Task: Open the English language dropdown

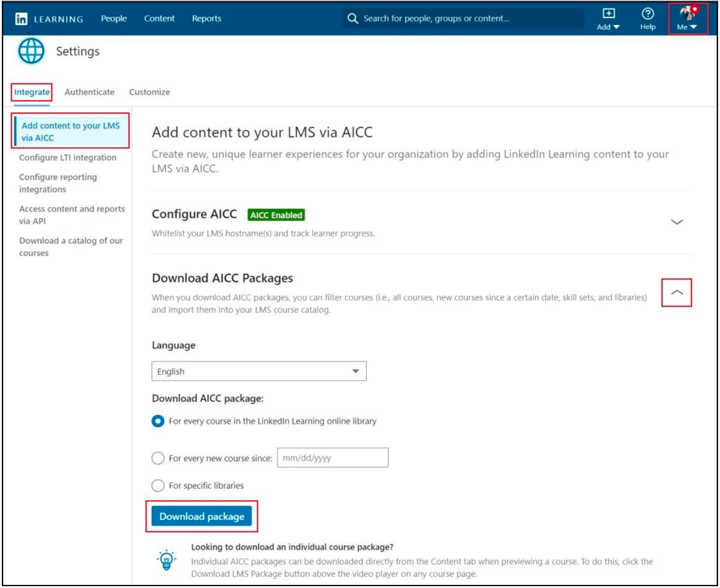Action: pyautogui.click(x=259, y=371)
